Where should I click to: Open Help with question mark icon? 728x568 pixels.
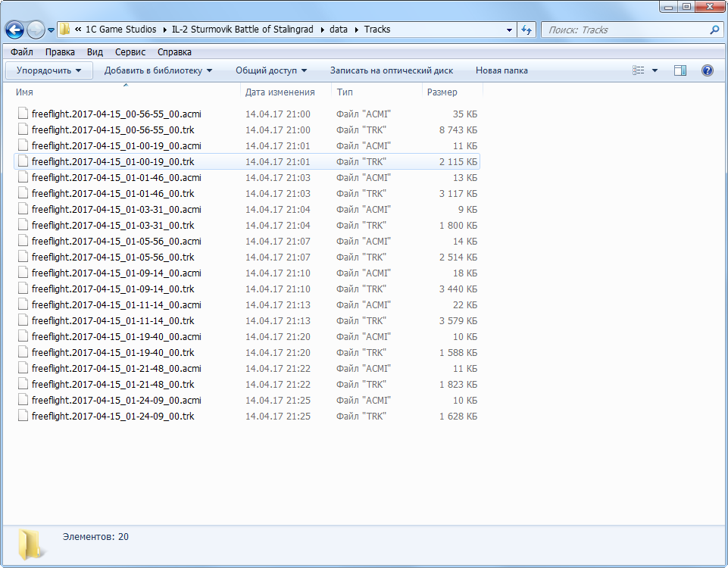pos(707,70)
